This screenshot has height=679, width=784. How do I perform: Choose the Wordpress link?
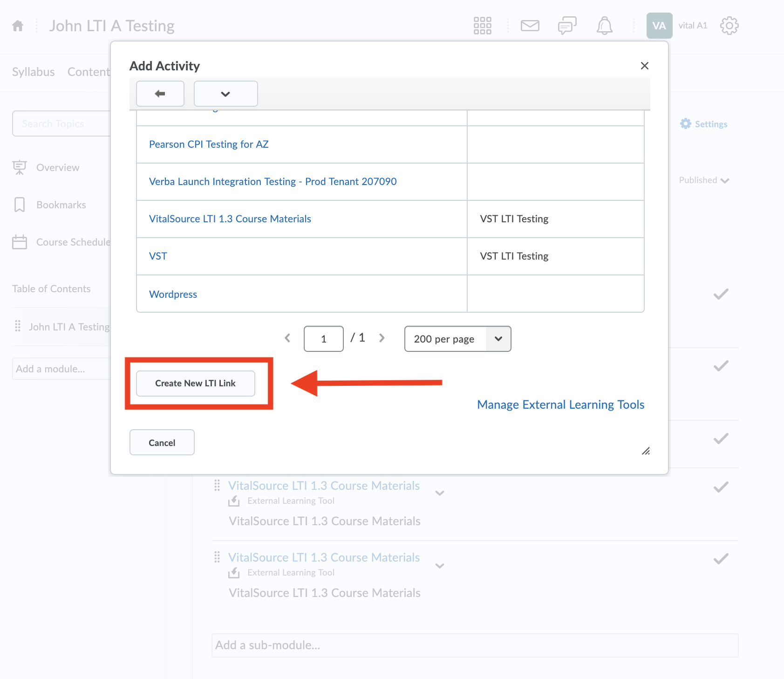[x=173, y=295]
